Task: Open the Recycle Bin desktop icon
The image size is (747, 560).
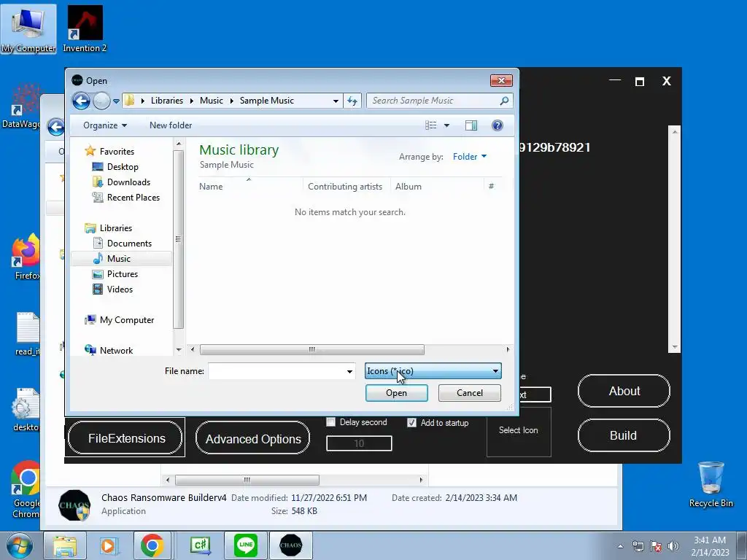Action: tap(711, 484)
